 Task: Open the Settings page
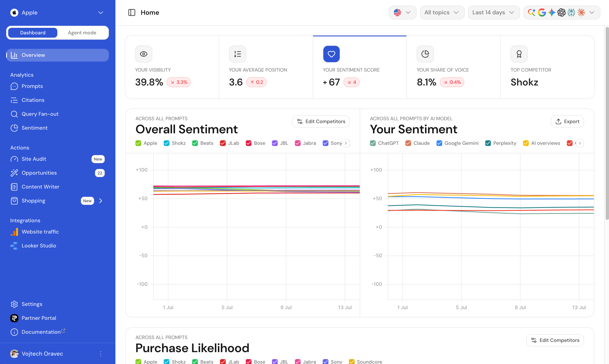[32, 304]
